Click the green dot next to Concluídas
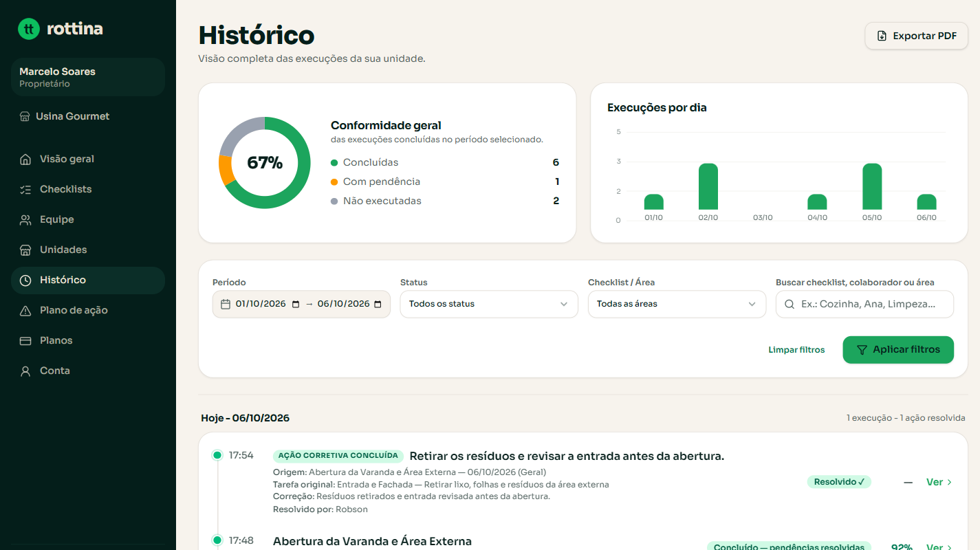Screen dimensions: 980x550 point(334,163)
